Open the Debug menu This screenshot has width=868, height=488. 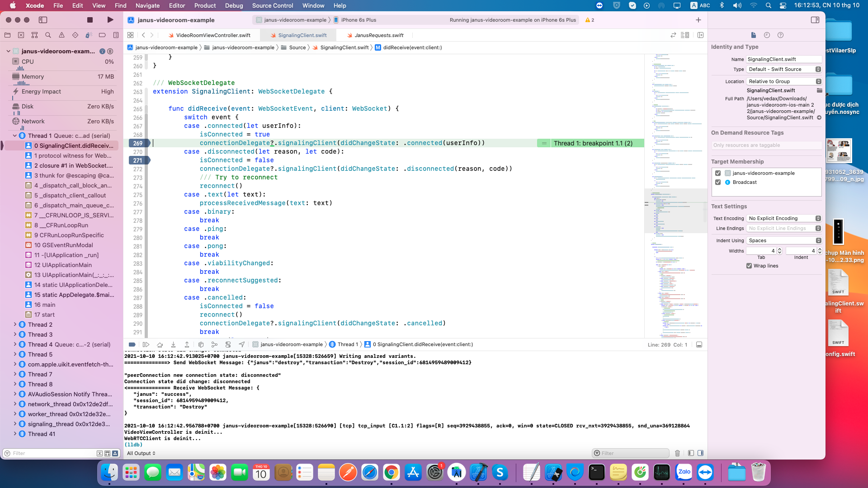click(234, 5)
